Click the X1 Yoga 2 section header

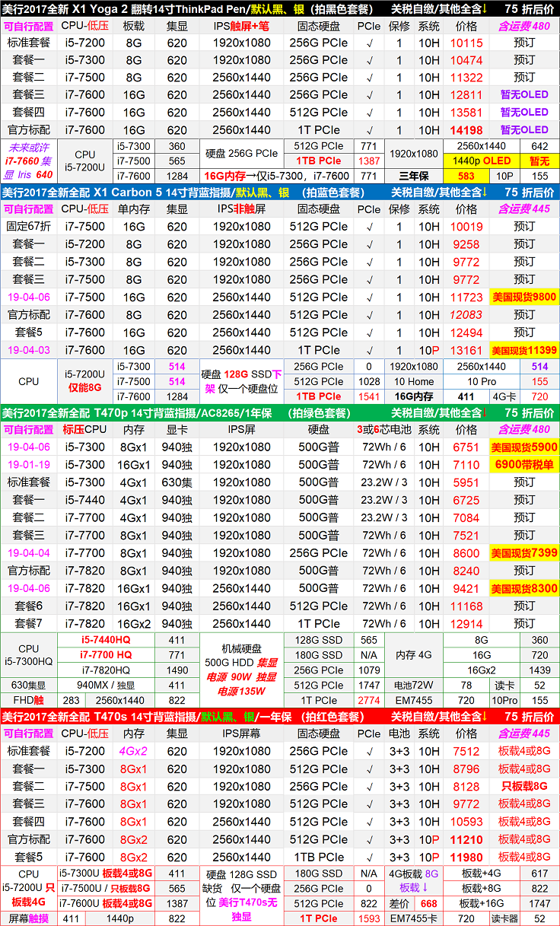click(x=280, y=9)
